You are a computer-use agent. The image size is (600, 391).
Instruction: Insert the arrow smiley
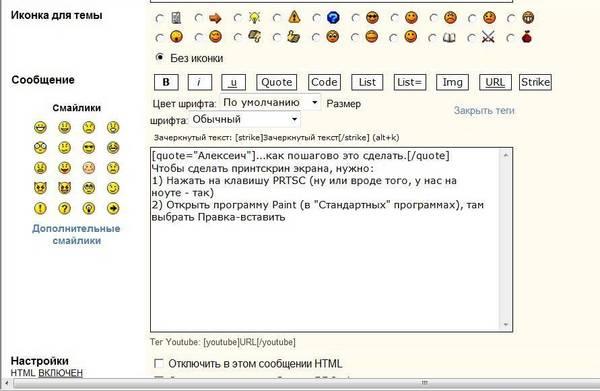[x=113, y=209]
